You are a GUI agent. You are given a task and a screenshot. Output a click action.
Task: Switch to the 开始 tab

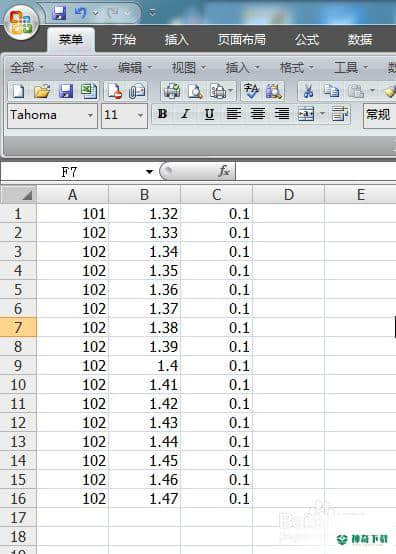[x=123, y=39]
